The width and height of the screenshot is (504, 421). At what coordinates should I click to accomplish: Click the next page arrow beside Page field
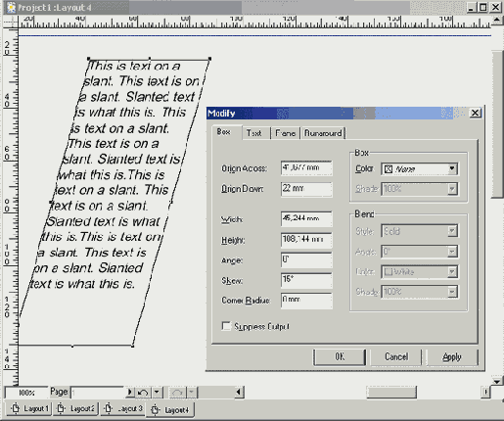click(130, 392)
